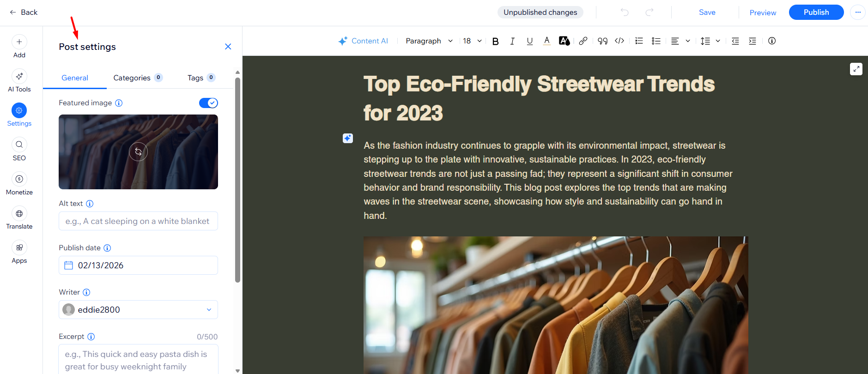Open Translate panel in the sidebar
The image size is (868, 374).
click(x=19, y=218)
